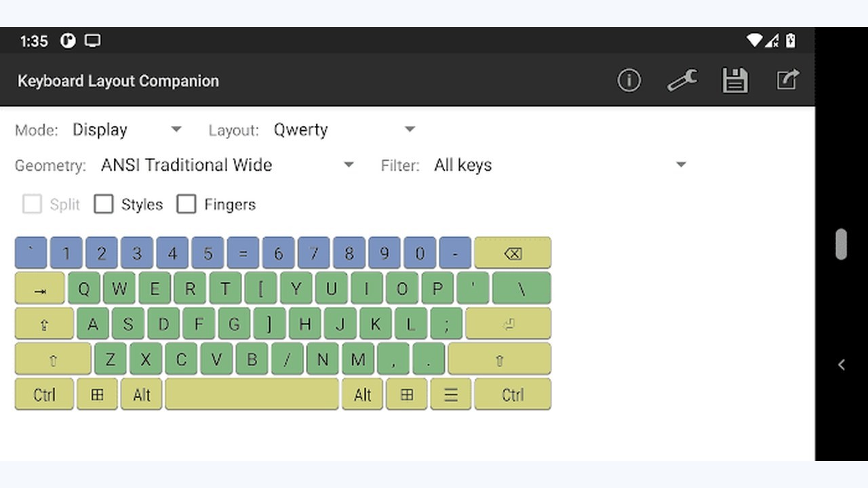Click the spacebar key
Image resolution: width=868 pixels, height=488 pixels.
coord(252,394)
